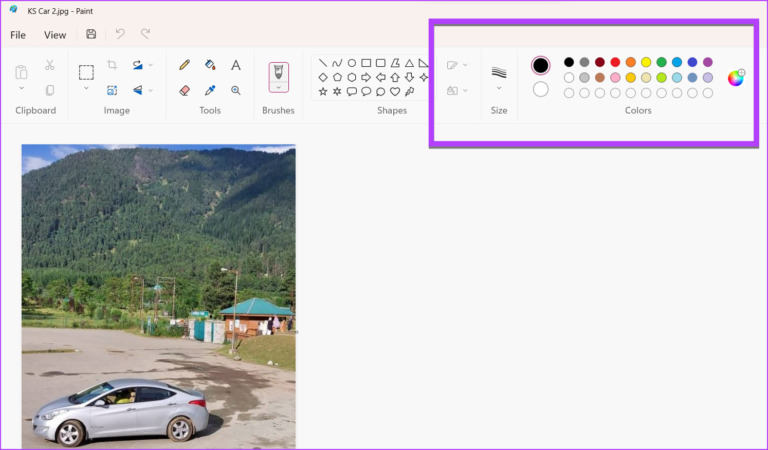Screen dimensions: 768x450
Task: Click the car photo on the canvas
Action: pyautogui.click(x=158, y=296)
